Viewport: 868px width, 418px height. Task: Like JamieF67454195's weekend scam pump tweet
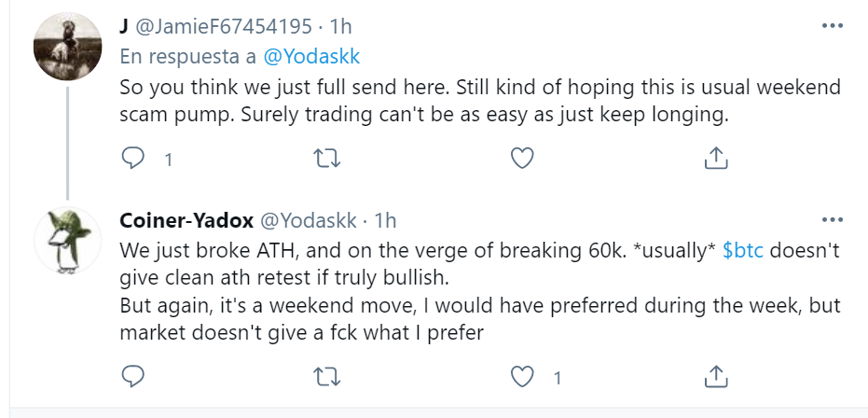click(523, 159)
